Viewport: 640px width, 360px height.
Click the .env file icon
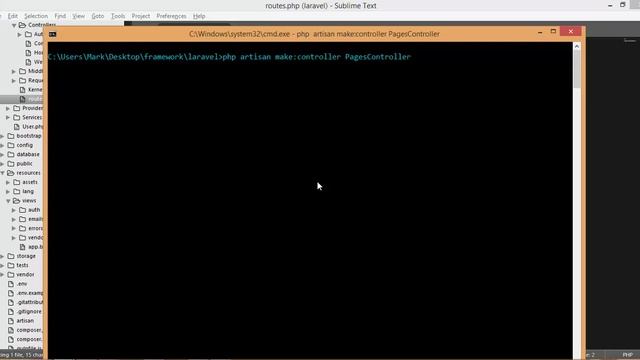11,284
